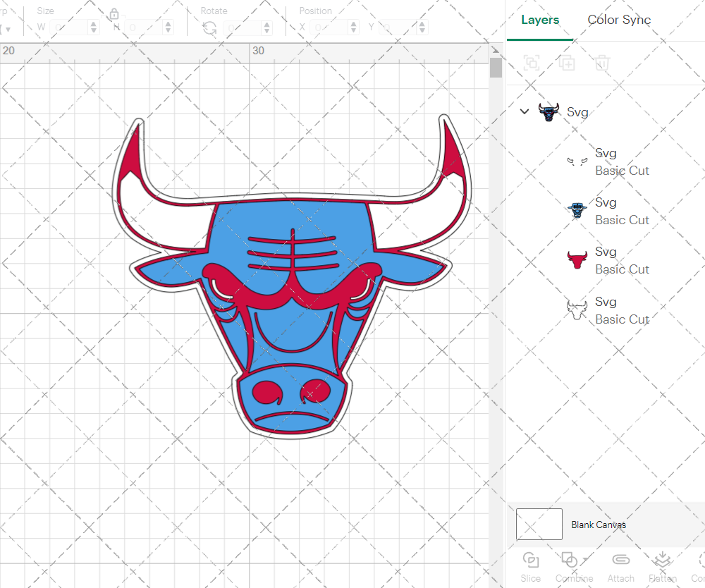The height and width of the screenshot is (588, 705).
Task: Click the Position X field
Action: pyautogui.click(x=329, y=27)
